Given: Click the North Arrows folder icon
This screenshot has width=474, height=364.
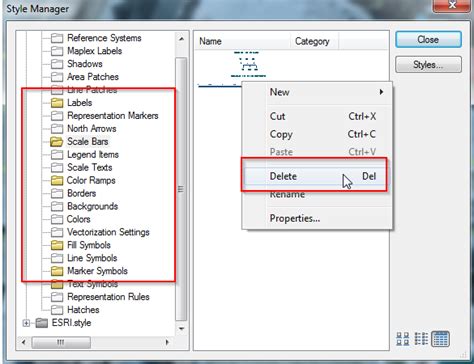Looking at the screenshot, I should click(x=57, y=129).
